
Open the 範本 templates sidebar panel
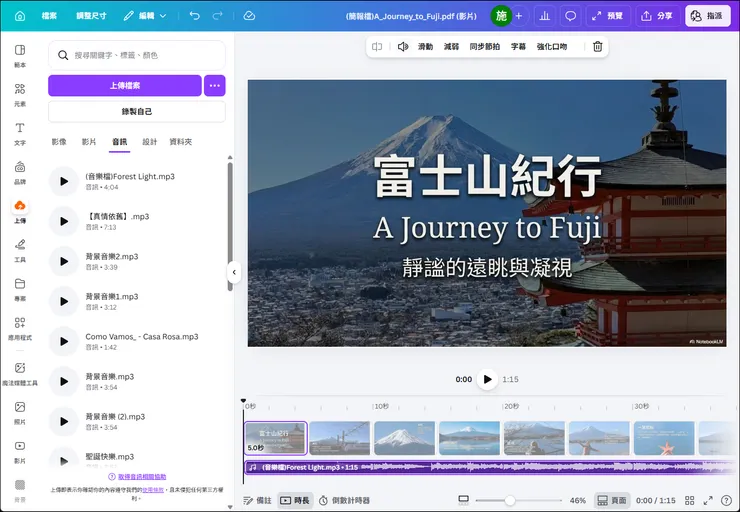[20, 56]
